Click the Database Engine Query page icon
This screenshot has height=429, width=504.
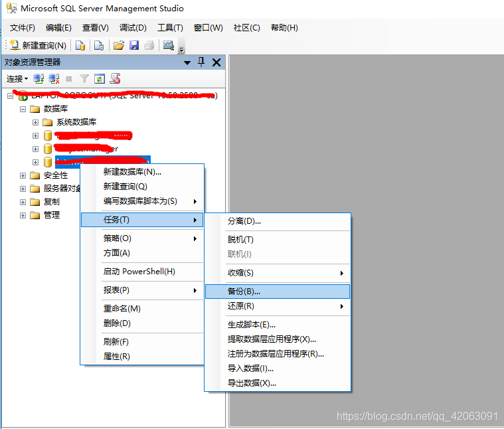pos(80,45)
